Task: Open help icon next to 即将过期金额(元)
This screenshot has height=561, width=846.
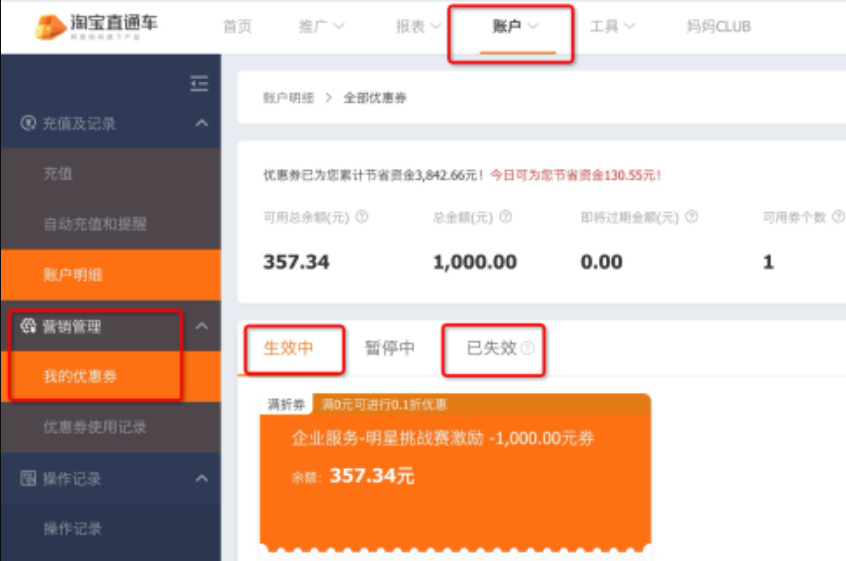Action: (691, 217)
